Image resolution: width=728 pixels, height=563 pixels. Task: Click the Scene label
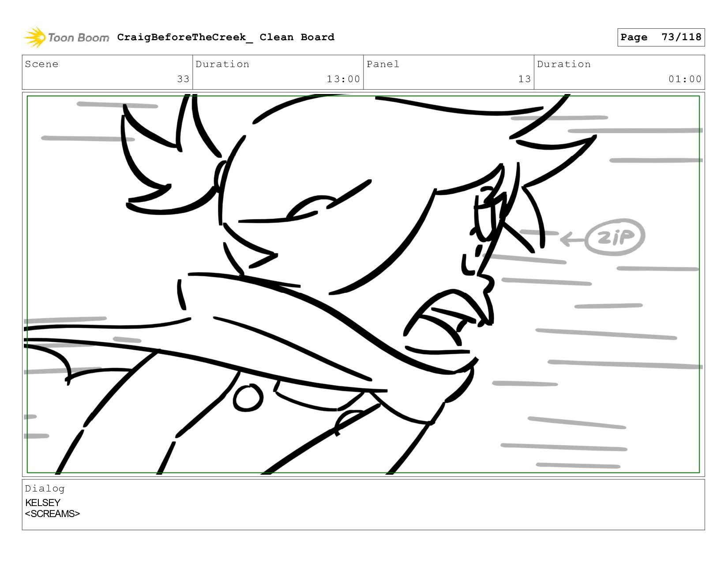tap(41, 64)
